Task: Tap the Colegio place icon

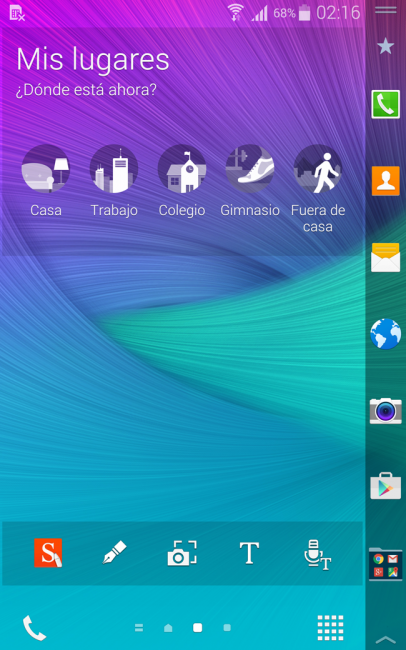Action: pyautogui.click(x=182, y=168)
